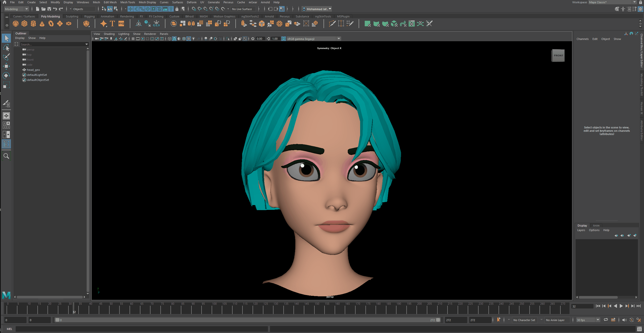Toggle viewport wireframe on shaded icon

coord(184,39)
